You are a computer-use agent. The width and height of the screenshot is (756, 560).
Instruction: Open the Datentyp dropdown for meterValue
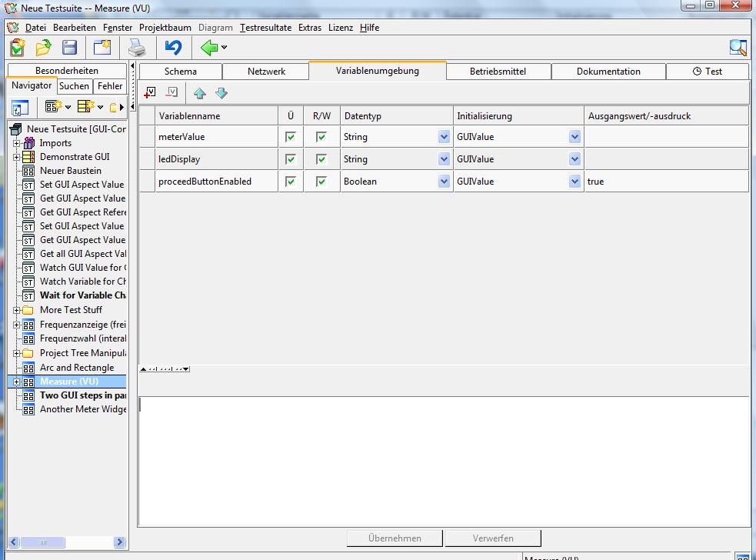coord(444,137)
